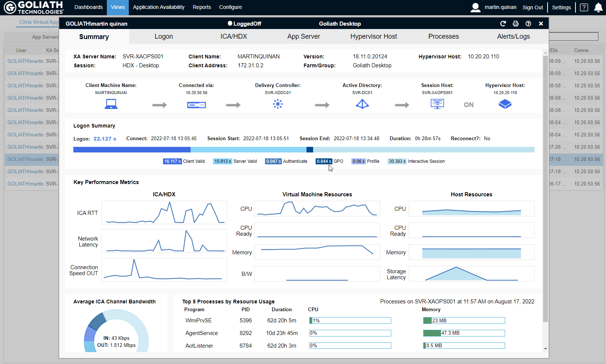Open the Dashboards menu
The height and width of the screenshot is (364, 606).
click(x=89, y=7)
